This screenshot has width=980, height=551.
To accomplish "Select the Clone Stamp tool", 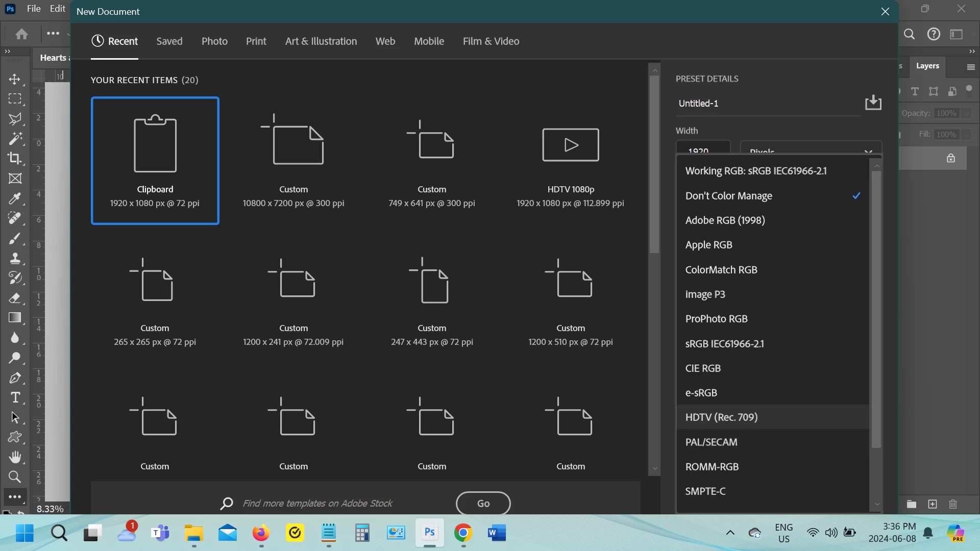I will pos(15,258).
